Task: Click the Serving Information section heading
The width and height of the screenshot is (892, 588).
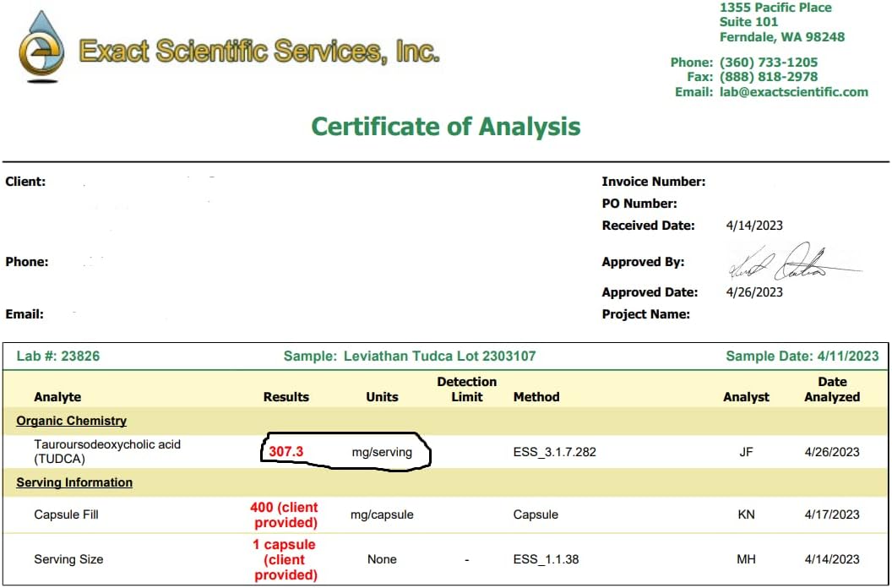Action: tap(74, 482)
